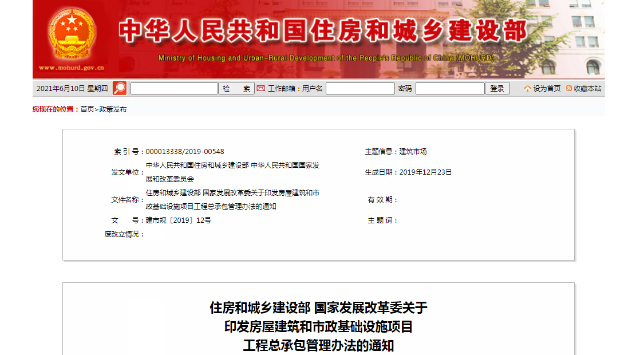The image size is (644, 355).
Task: Click the www.mohurd.gov.cn address text
Action: (72, 68)
